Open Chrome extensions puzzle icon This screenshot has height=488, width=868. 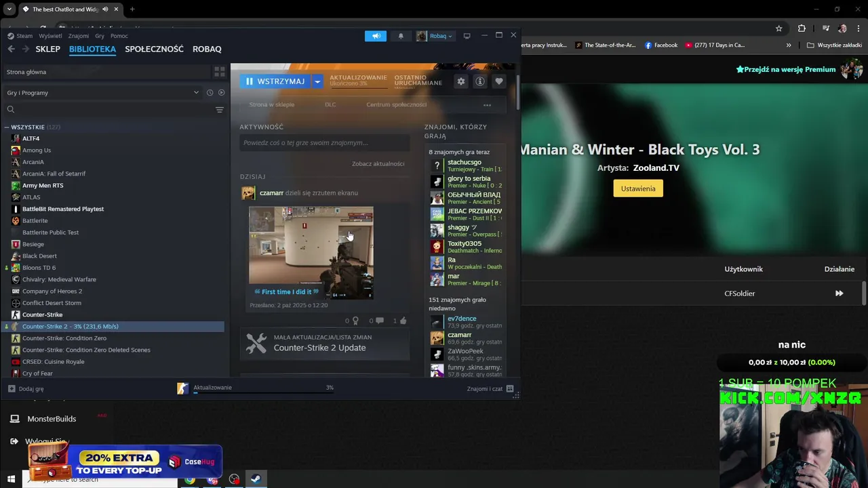click(802, 28)
